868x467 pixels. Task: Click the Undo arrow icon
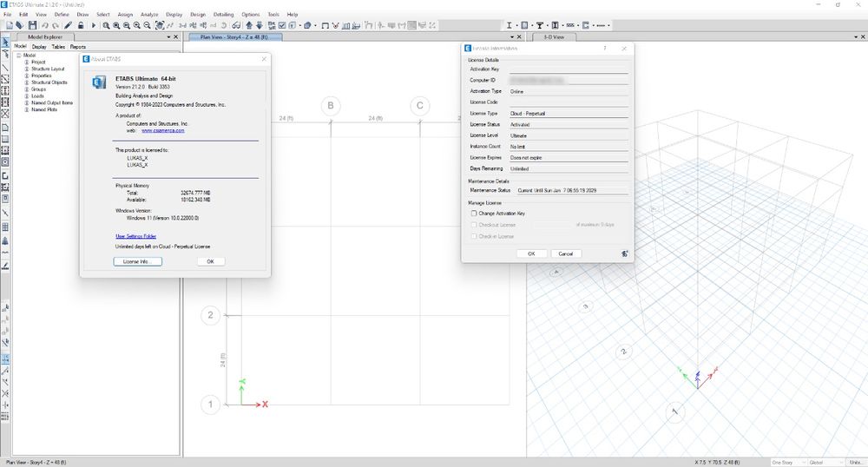pos(45,25)
